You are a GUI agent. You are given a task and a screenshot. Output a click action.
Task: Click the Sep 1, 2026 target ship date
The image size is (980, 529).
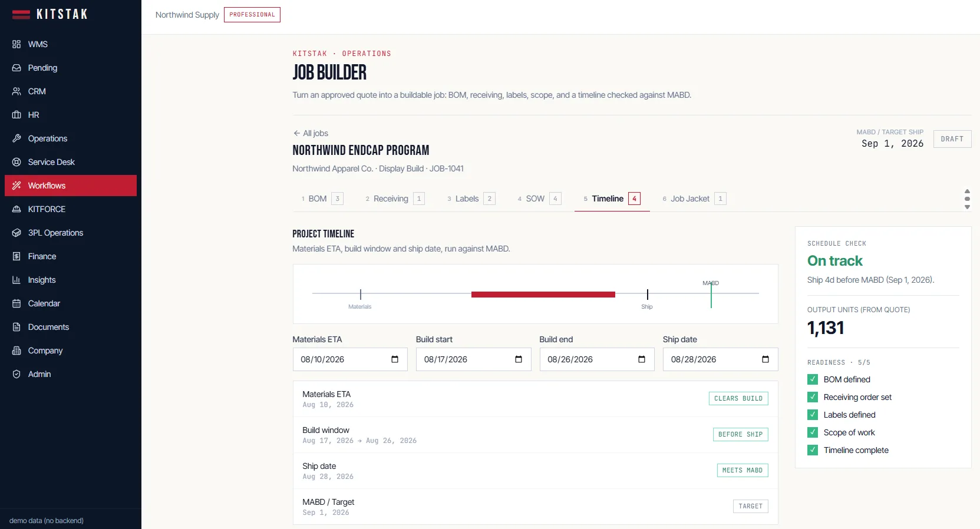[x=892, y=144]
